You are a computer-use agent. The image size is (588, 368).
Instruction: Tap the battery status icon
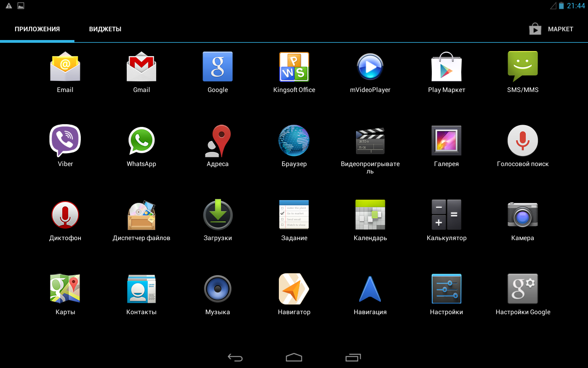561,6
